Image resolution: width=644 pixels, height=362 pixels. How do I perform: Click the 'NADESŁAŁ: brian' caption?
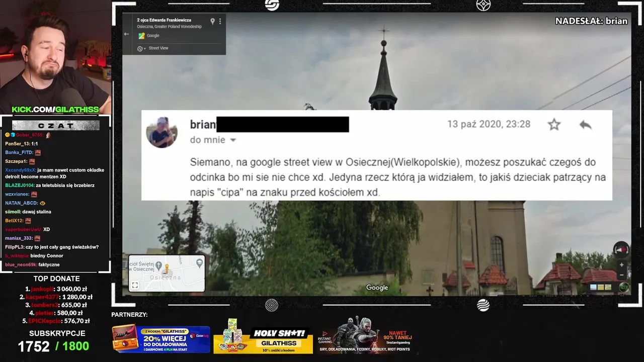coord(591,21)
